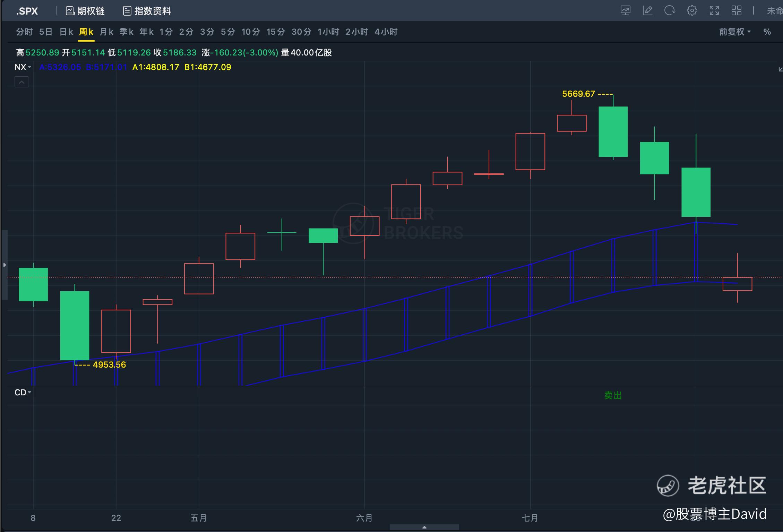The image size is (783, 532).
Task: Switch to the 日k daily chart tab
Action: tap(66, 32)
